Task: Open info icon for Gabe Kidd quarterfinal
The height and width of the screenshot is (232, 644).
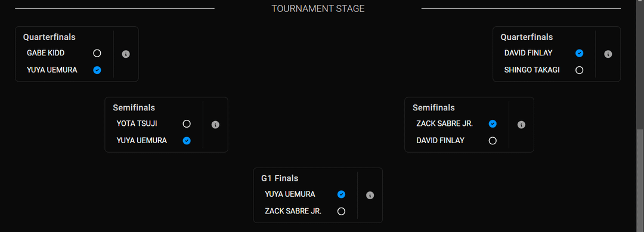Action: pos(126,54)
